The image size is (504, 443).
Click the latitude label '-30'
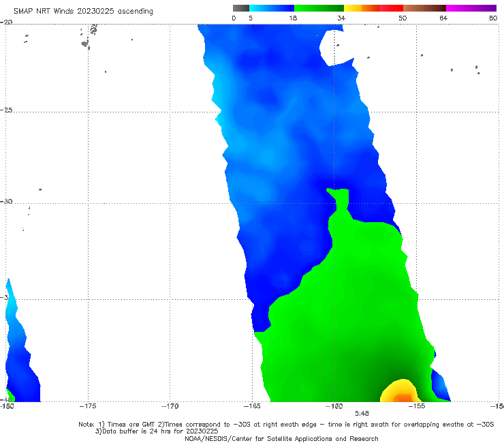coord(6,201)
